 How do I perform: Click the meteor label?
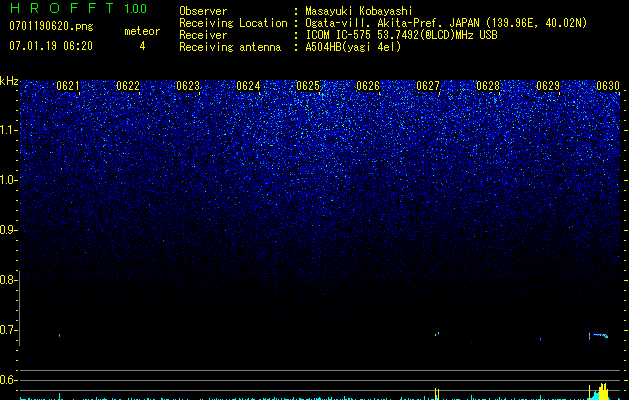point(142,31)
